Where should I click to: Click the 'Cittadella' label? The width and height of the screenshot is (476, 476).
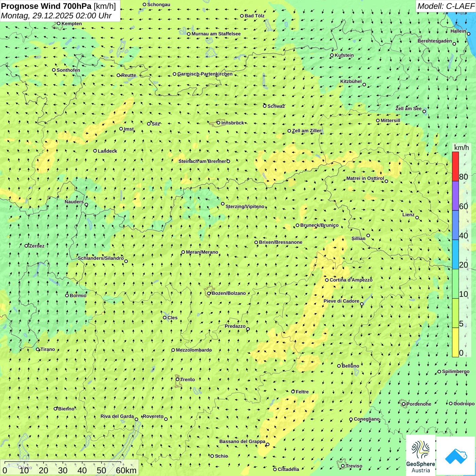tap(288, 469)
